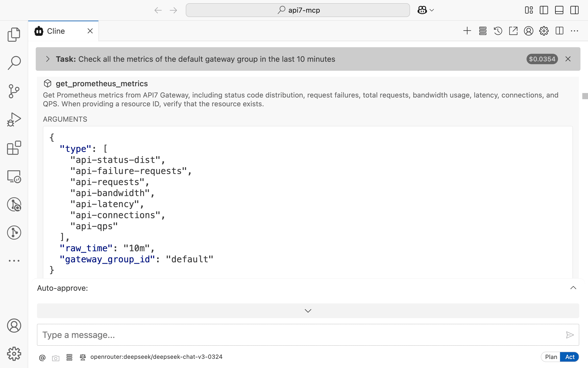The width and height of the screenshot is (588, 368).
Task: Open Accounts menu in activity bar
Action: point(14,326)
